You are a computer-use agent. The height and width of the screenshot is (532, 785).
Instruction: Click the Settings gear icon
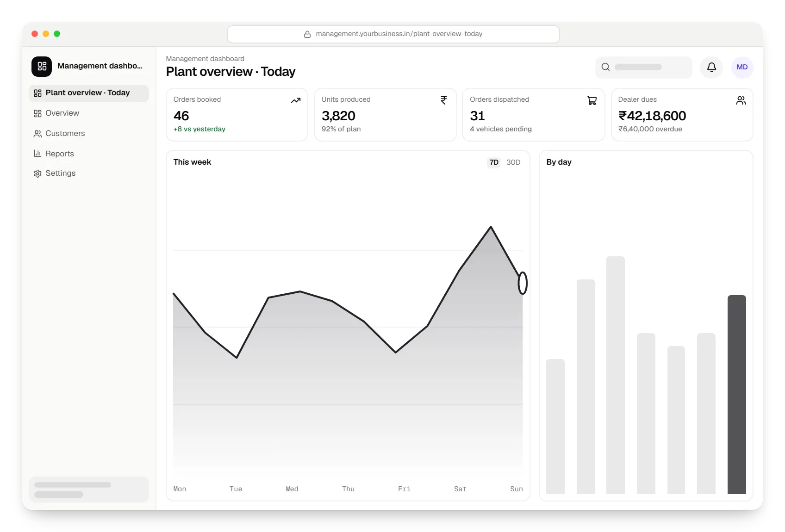tap(37, 173)
